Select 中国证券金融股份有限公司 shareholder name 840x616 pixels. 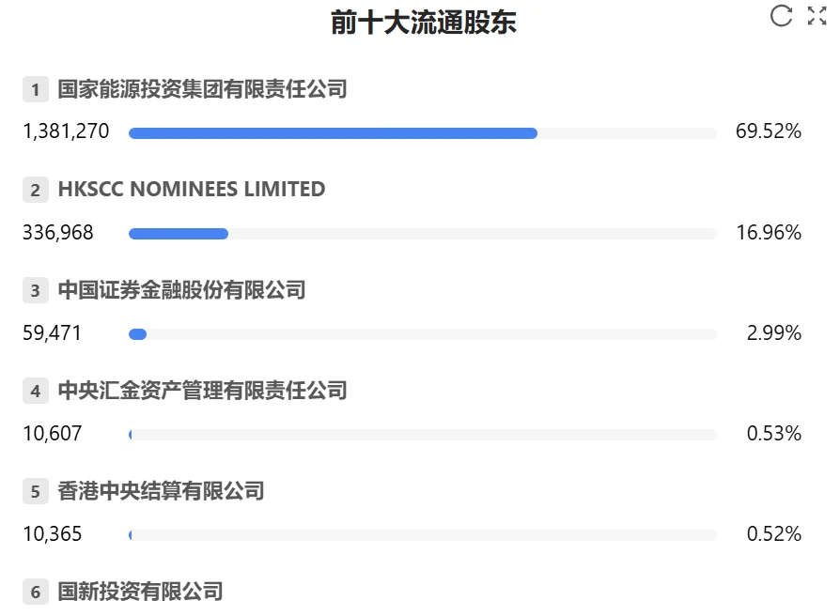click(x=181, y=290)
